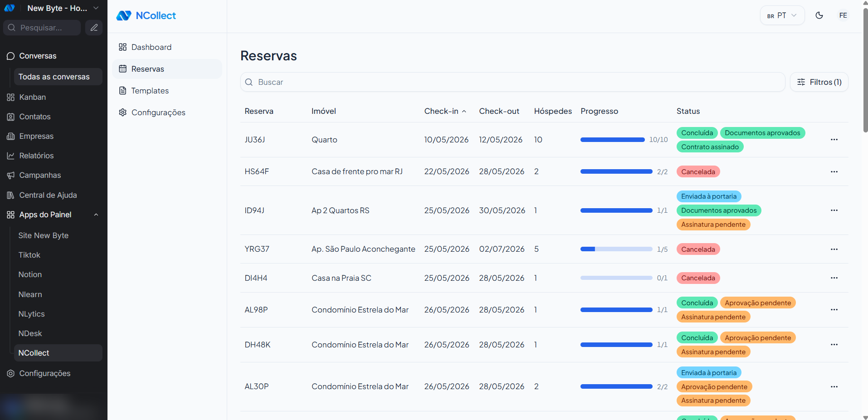
Task: Open Site New Byte app
Action: pyautogui.click(x=44, y=236)
